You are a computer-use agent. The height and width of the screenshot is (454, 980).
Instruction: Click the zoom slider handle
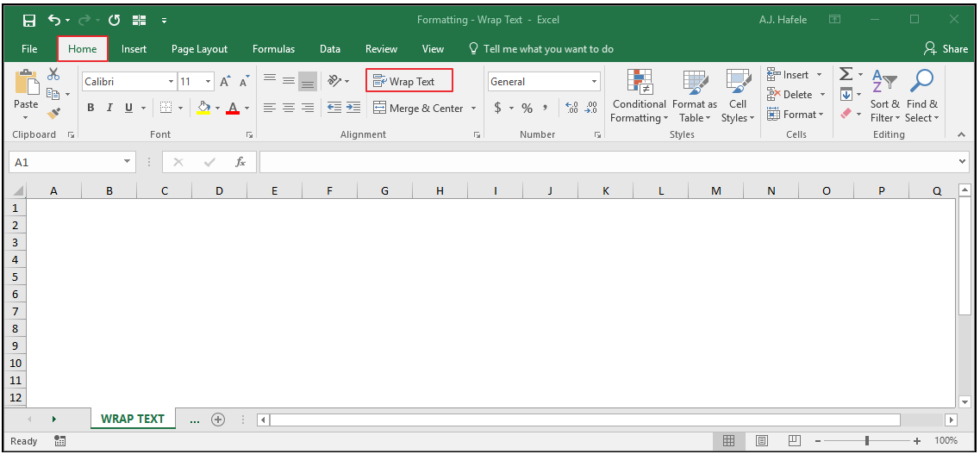click(x=867, y=441)
